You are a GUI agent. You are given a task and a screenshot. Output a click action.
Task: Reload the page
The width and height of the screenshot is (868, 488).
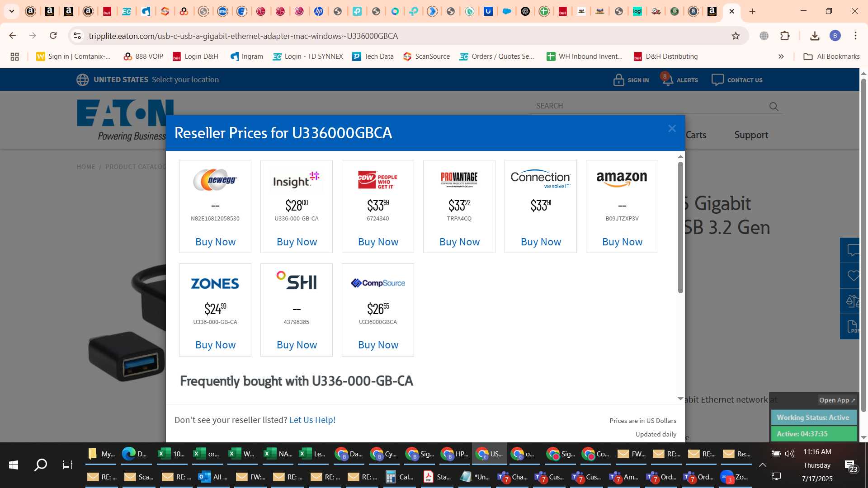[x=53, y=36]
